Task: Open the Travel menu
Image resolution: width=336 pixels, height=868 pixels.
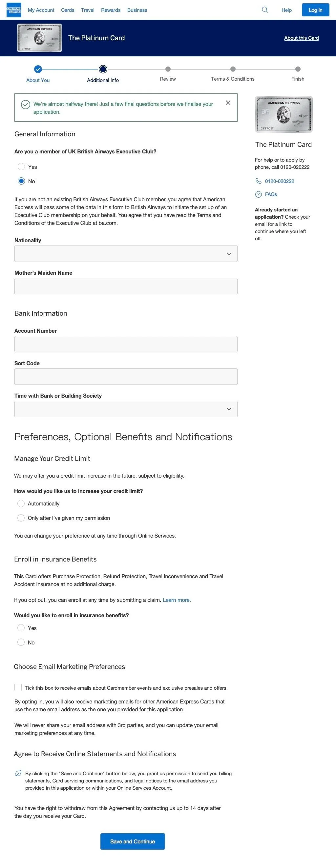Action: click(x=87, y=10)
